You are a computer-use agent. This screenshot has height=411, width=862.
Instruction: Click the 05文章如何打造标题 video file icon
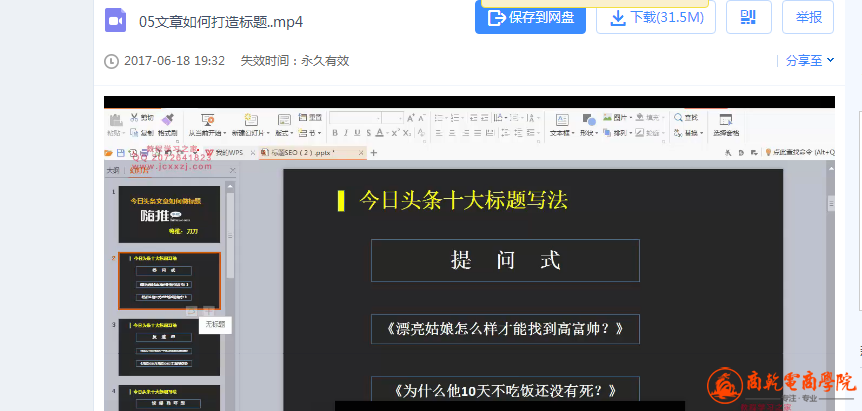pos(115,21)
